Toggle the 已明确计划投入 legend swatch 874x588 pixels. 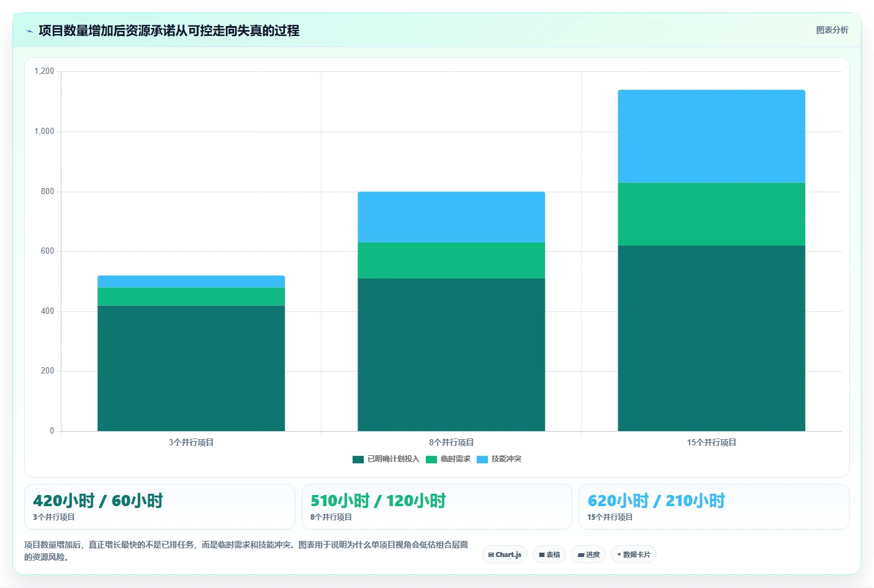click(358, 460)
